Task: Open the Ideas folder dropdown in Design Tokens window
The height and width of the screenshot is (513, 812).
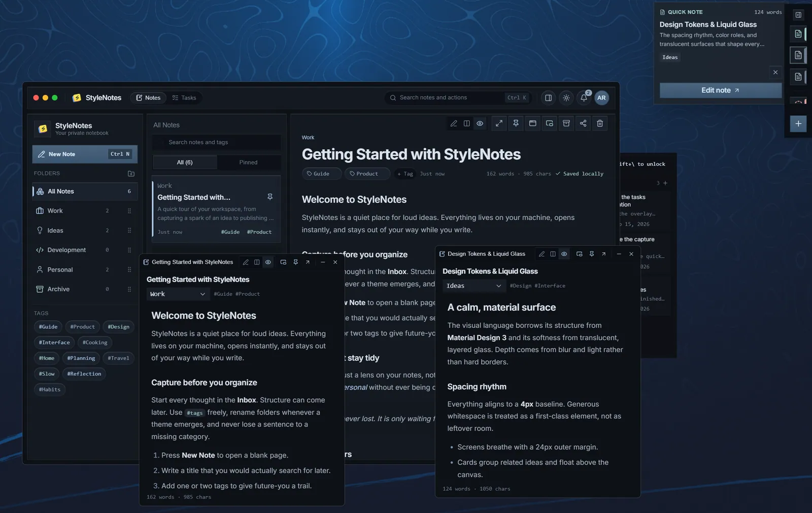Action: [x=474, y=286]
